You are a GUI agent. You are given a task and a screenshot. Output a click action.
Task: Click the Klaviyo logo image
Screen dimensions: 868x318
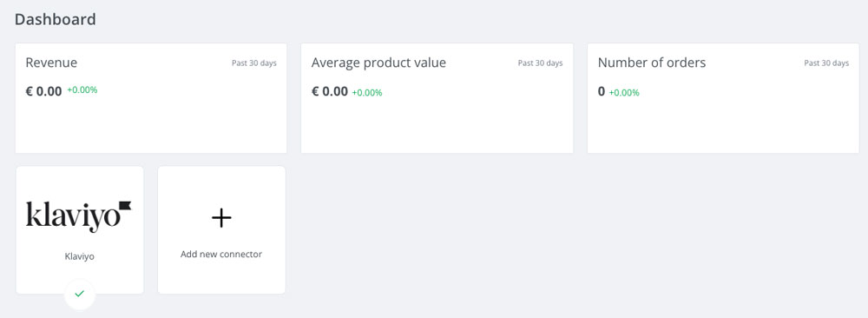(79, 216)
